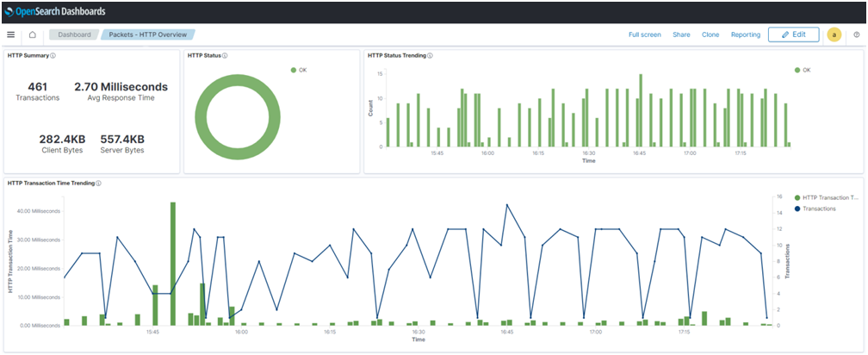The width and height of the screenshot is (868, 355).
Task: Click the info icon beside HTTP Status title
Action: point(225,56)
